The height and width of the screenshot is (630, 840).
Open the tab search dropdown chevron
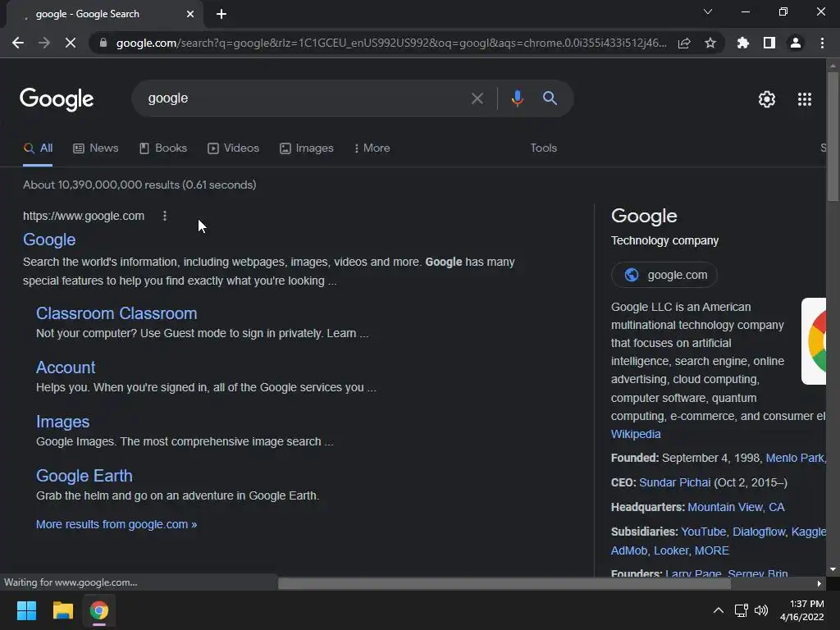(x=708, y=11)
